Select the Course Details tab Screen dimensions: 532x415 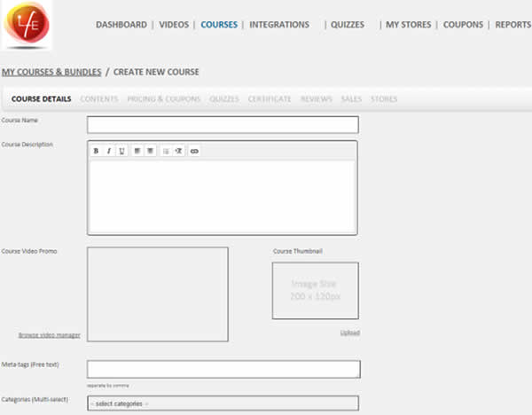[42, 98]
